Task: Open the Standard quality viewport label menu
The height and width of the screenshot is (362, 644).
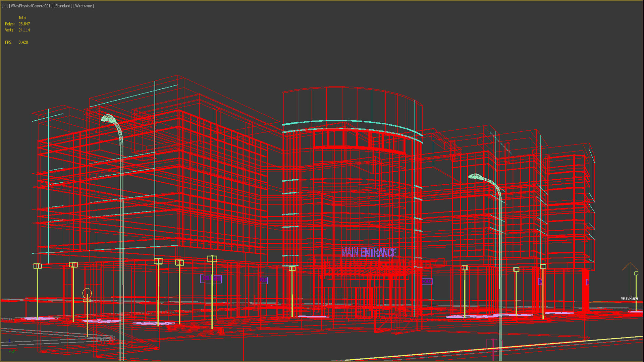Action: [63, 6]
